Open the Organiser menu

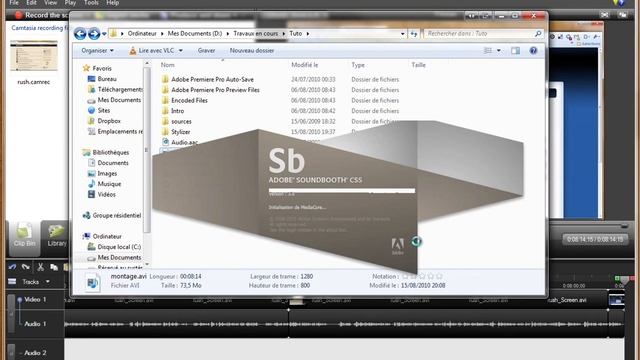pyautogui.click(x=97, y=51)
